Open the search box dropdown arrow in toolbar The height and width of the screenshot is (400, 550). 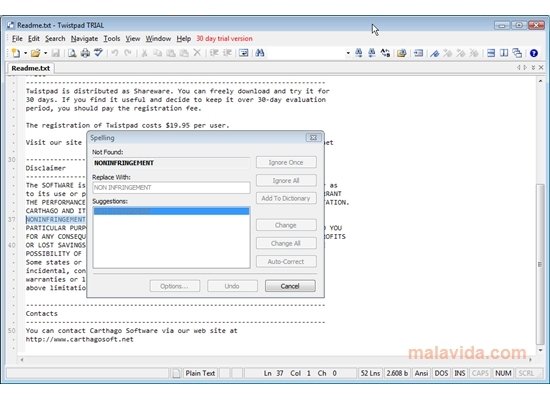click(348, 53)
